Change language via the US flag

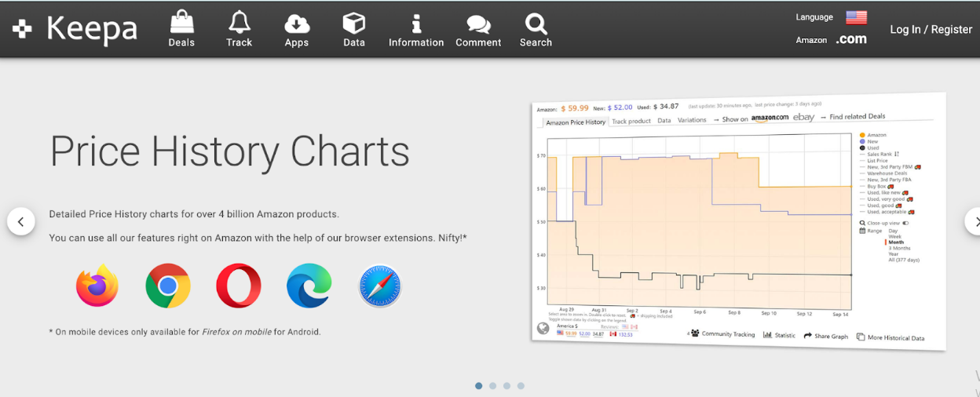tap(856, 17)
